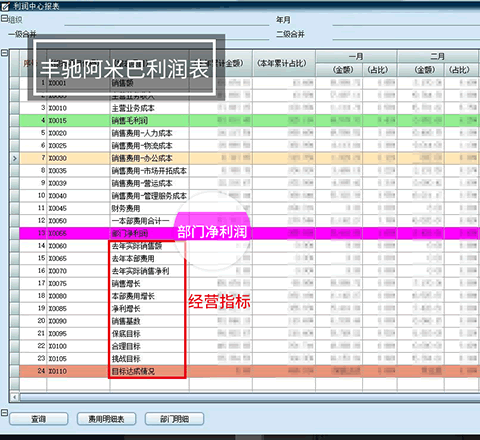Select the 目标达成情况 row
The height and width of the screenshot is (440, 480).
[x=250, y=371]
